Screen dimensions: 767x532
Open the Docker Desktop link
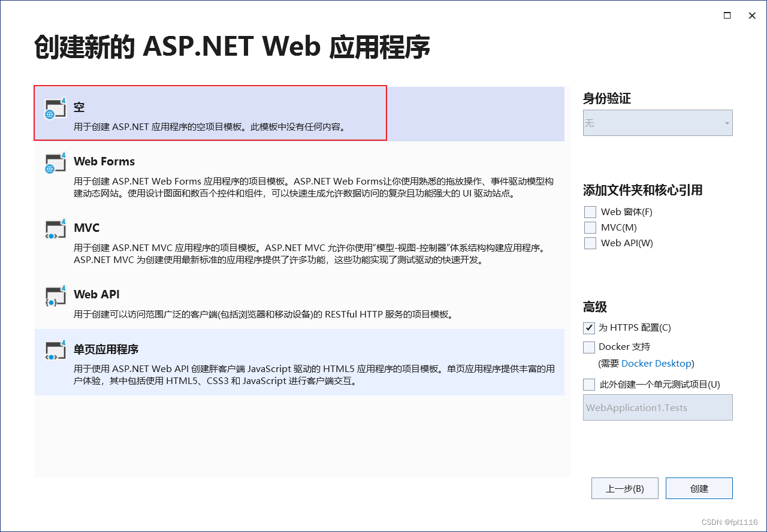(x=657, y=364)
